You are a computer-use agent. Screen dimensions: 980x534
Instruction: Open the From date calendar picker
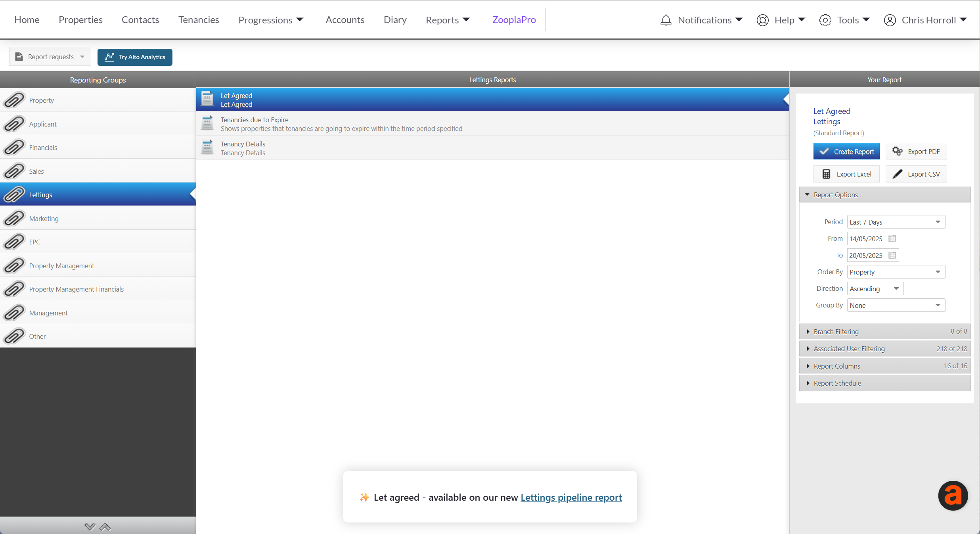point(892,238)
